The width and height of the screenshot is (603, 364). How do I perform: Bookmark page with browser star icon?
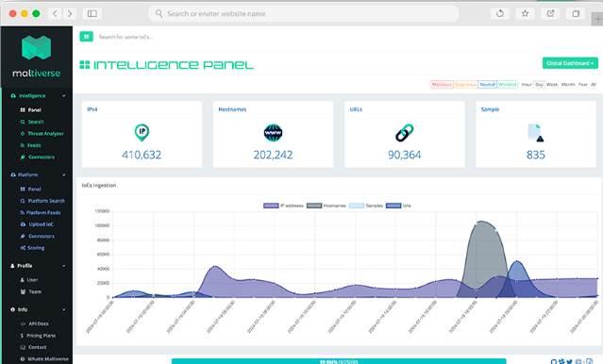[525, 13]
